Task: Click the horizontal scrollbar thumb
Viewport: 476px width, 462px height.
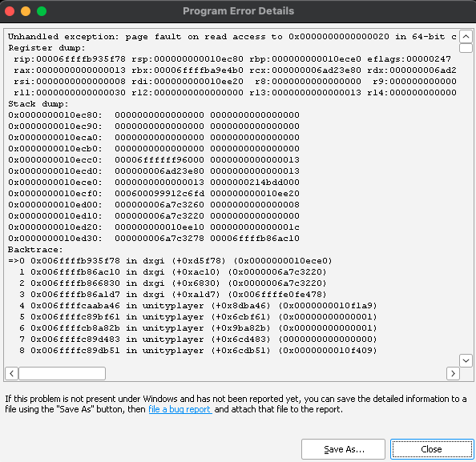Action: click(62, 373)
